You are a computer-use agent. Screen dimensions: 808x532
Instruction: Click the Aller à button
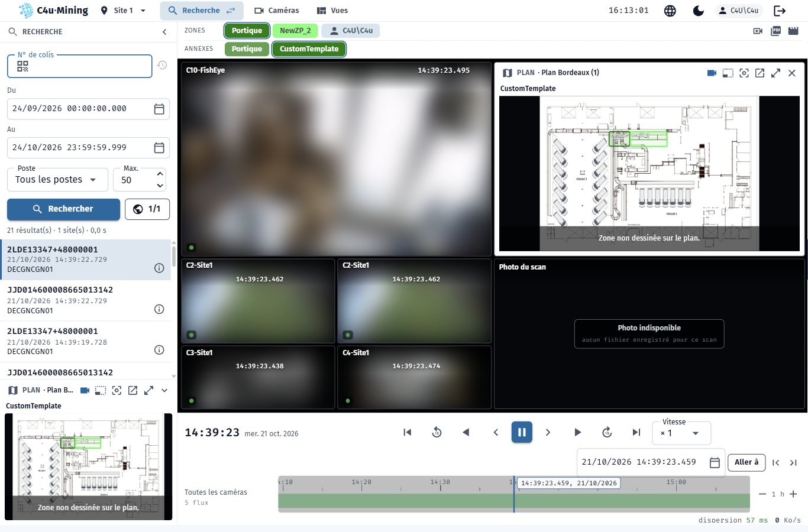pos(746,462)
